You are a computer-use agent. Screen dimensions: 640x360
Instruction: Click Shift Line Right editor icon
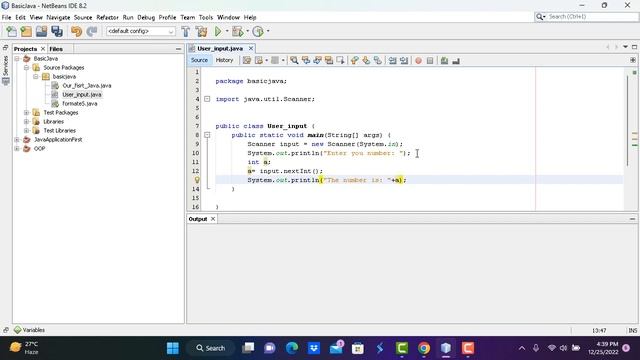pos(404,60)
